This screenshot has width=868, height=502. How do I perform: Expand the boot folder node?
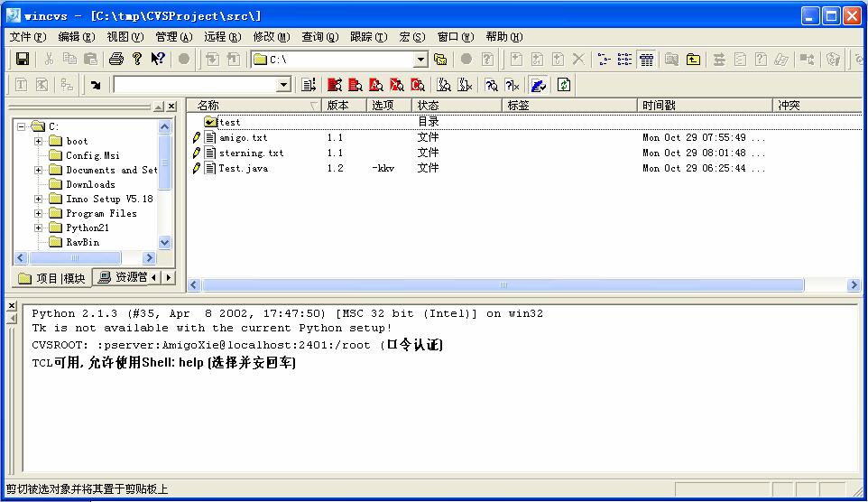coord(38,141)
